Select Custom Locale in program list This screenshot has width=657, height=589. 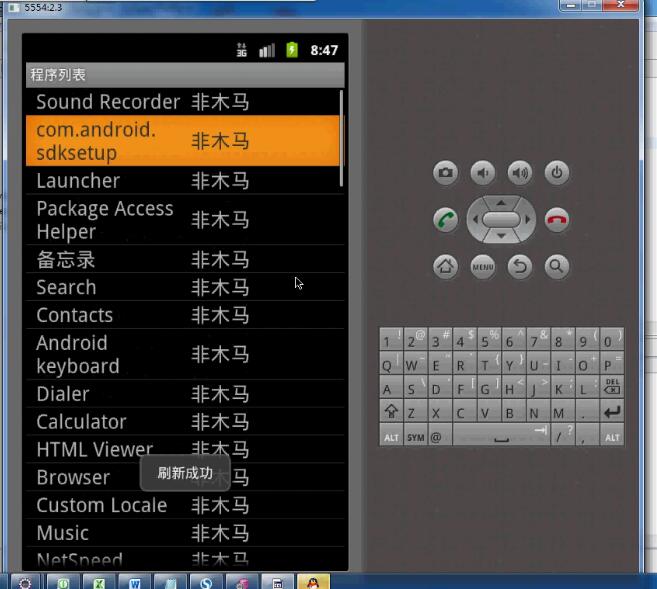[x=185, y=505]
